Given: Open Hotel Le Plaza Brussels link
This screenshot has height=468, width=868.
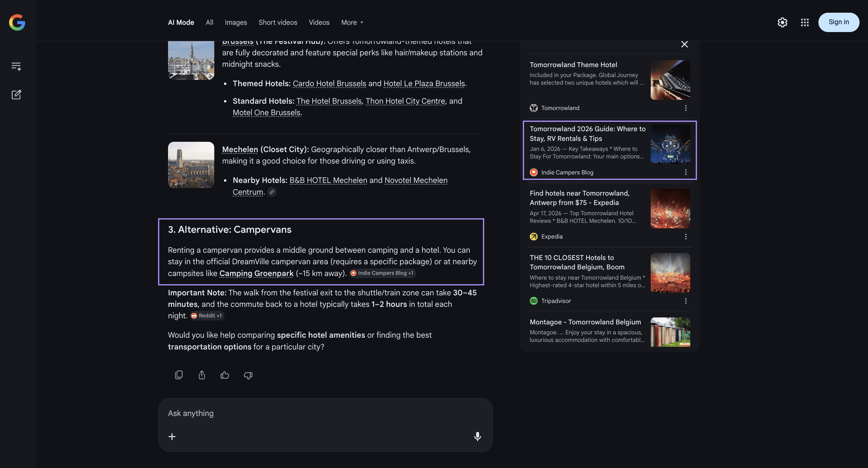Looking at the screenshot, I should [x=424, y=83].
